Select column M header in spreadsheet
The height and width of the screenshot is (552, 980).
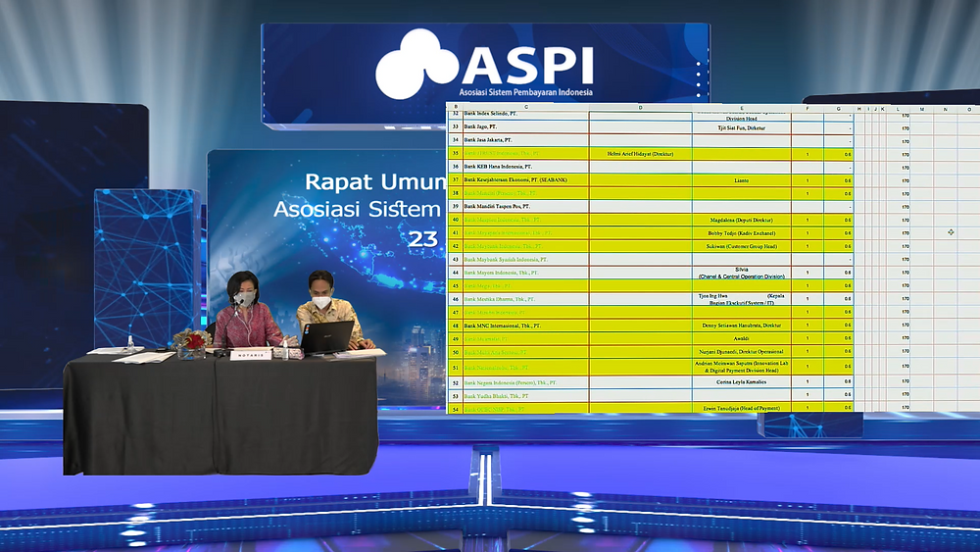[922, 109]
